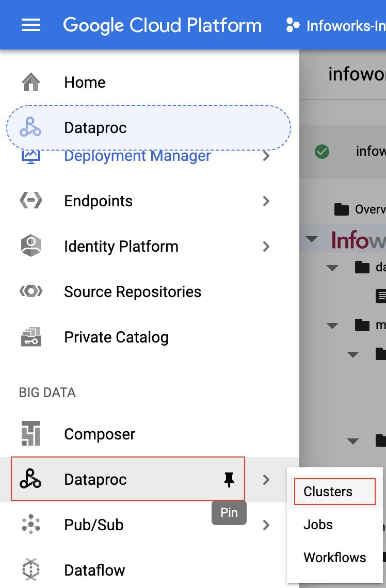Click the 'da' folder icon
The height and width of the screenshot is (588, 386).
[362, 267]
